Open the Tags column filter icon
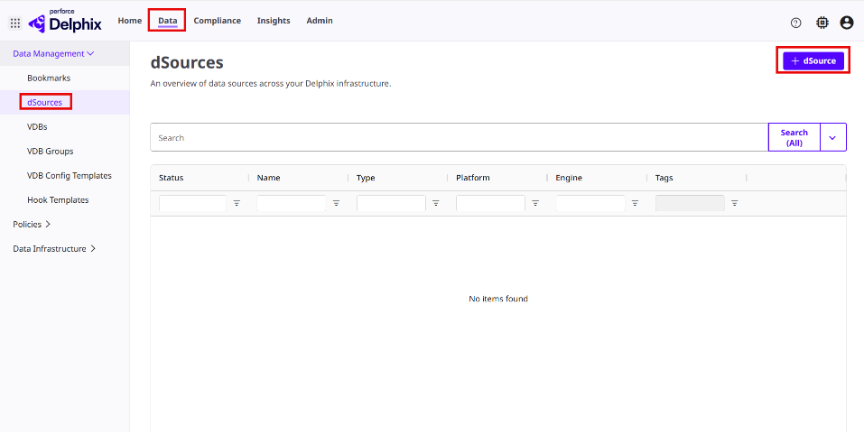 pos(735,203)
